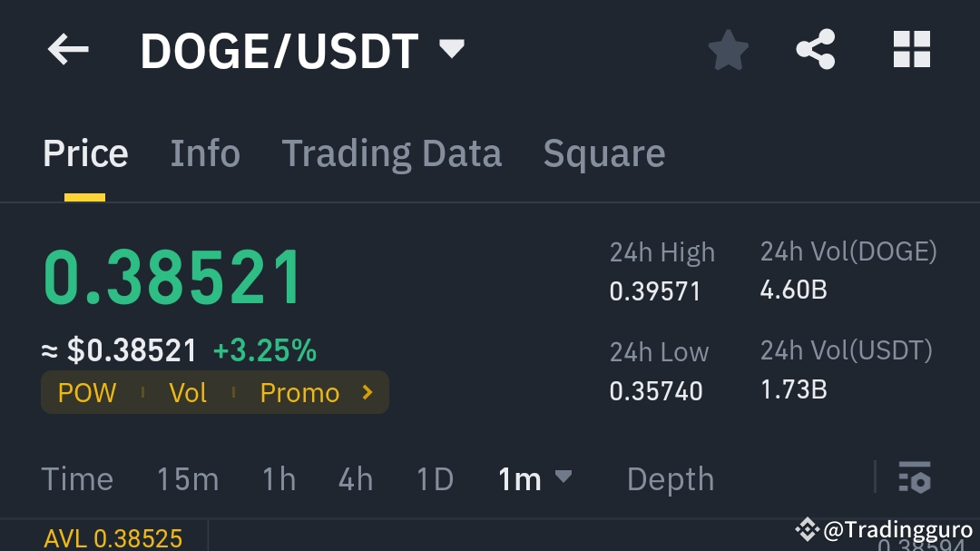Select the Vol tag in the label bar
Image resolution: width=980 pixels, height=551 pixels.
[x=188, y=392]
